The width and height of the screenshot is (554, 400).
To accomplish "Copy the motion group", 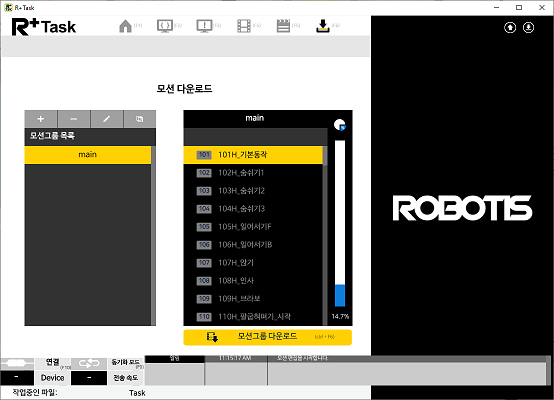I will pos(140,119).
